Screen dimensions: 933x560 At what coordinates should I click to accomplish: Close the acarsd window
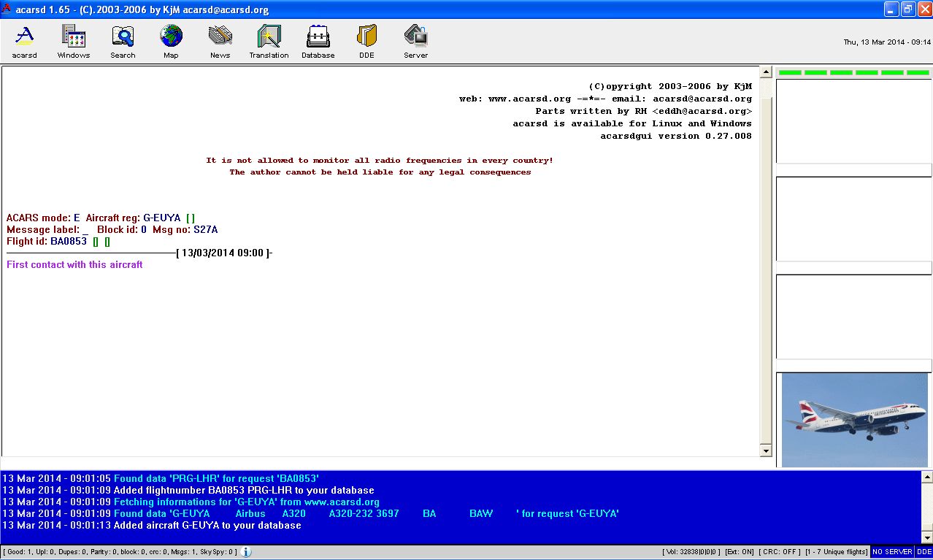pyautogui.click(x=924, y=9)
